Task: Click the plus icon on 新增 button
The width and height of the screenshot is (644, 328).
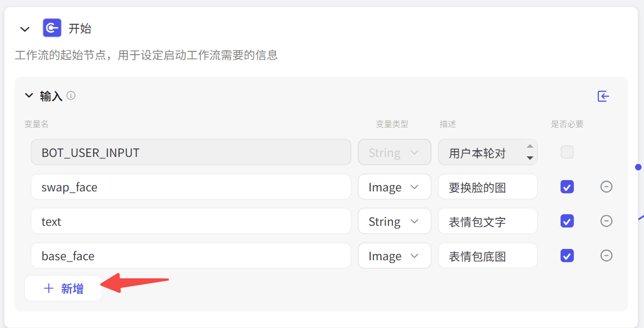Action: [x=48, y=288]
